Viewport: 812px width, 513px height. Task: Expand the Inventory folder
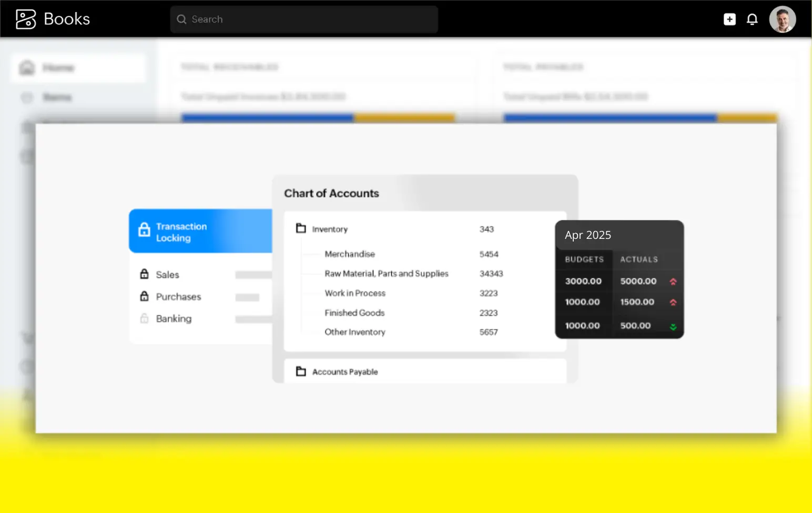click(x=301, y=228)
